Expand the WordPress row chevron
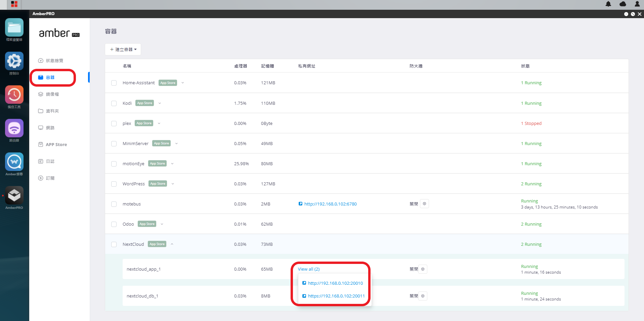The image size is (644, 321). [173, 184]
